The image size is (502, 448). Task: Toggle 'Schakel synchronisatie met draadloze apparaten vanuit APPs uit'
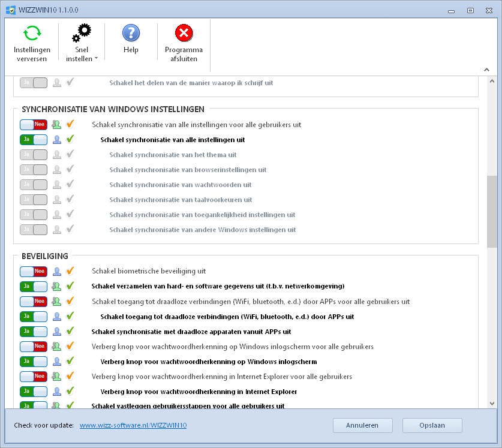coord(33,331)
